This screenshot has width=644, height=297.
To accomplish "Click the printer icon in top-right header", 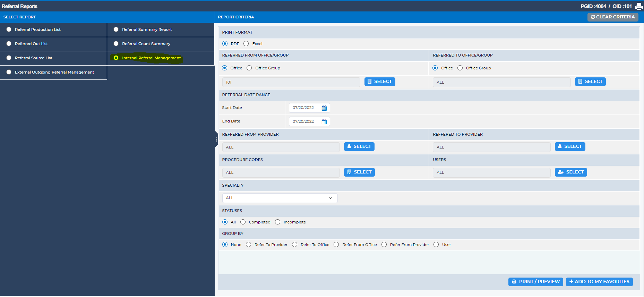I will click(639, 6).
